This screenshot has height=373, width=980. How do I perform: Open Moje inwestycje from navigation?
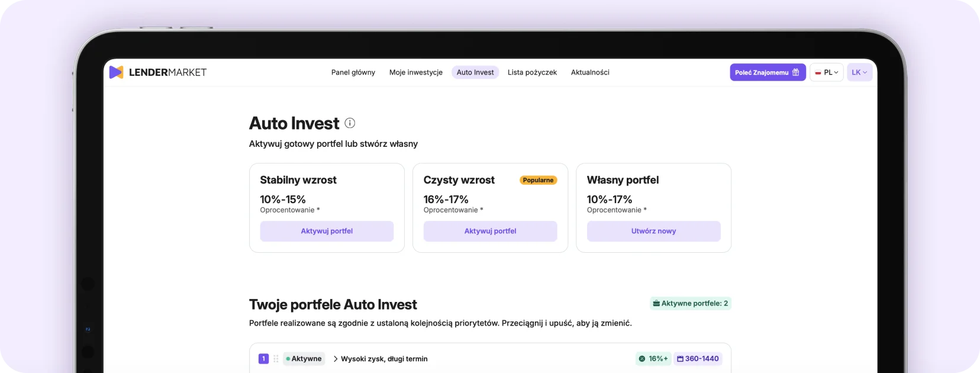click(x=416, y=72)
